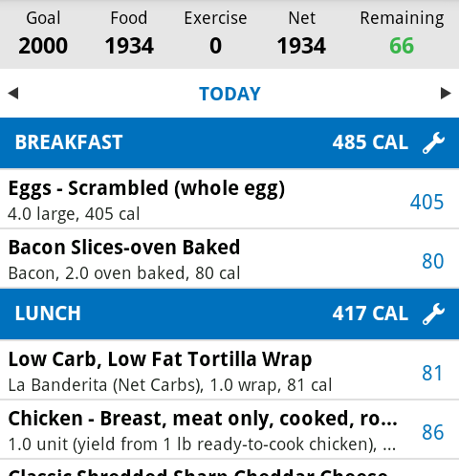Viewport: 459px width, 476px height.
Task: Tap the Exercise 0 summary
Action: click(x=215, y=32)
